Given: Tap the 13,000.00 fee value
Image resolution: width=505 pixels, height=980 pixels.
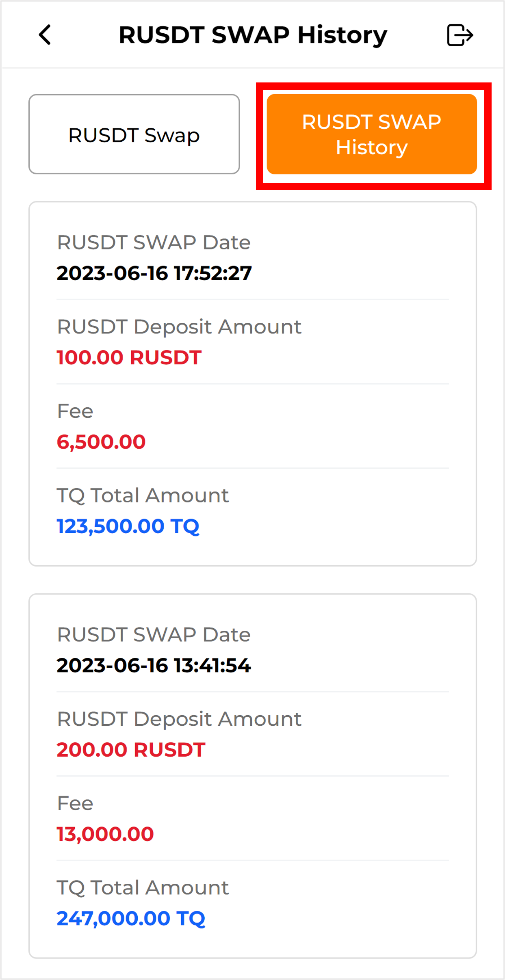Looking at the screenshot, I should point(105,834).
